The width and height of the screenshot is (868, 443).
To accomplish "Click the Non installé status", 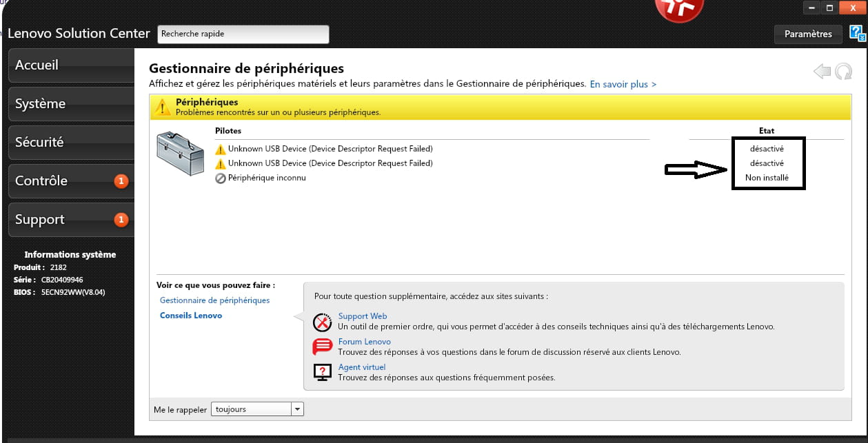I will point(767,178).
